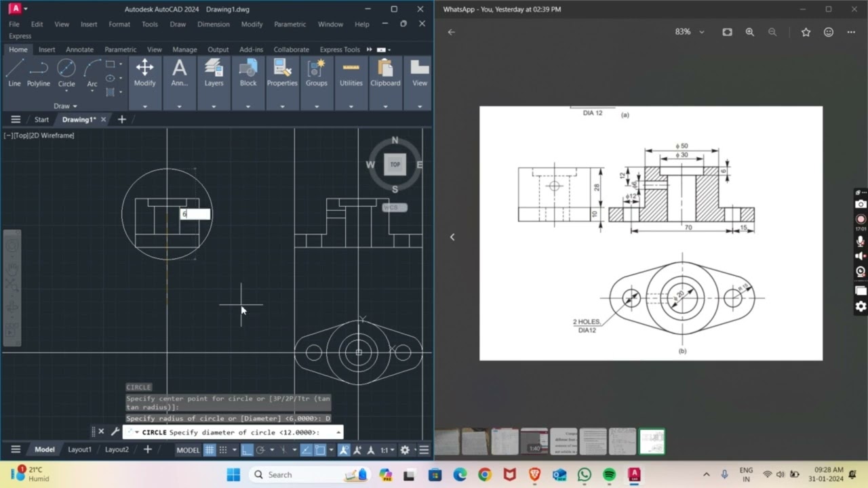This screenshot has height=488, width=868.
Task: Select the Hatch tool icon
Action: [x=110, y=92]
